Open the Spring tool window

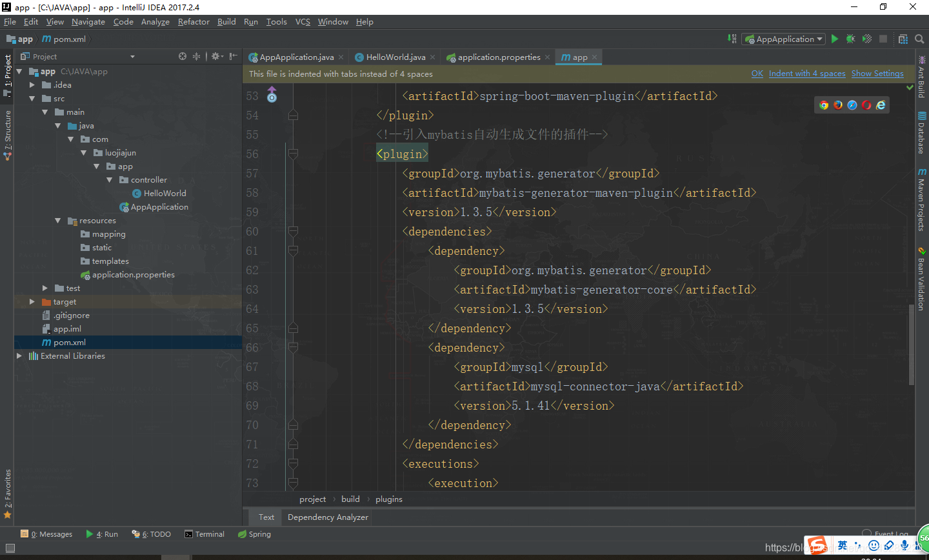254,534
